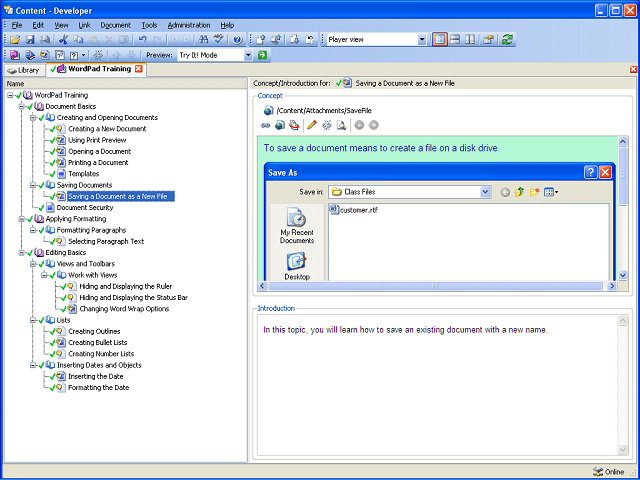This screenshot has height=480, width=640.
Task: Collapse the Applying Formatting node
Action: pos(22,219)
